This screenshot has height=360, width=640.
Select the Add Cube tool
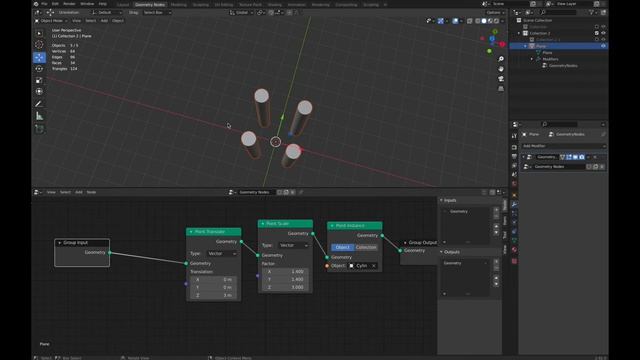tap(39, 129)
